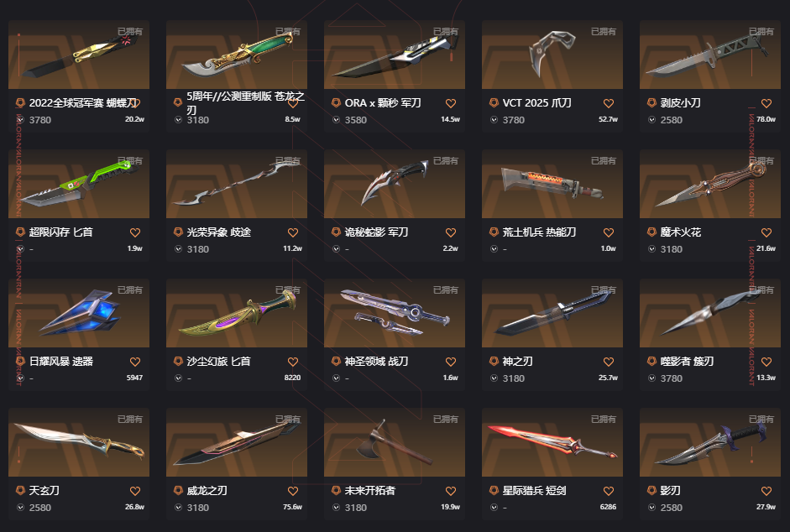
Task: Click the 影刃 heart icon
Action: (x=766, y=491)
